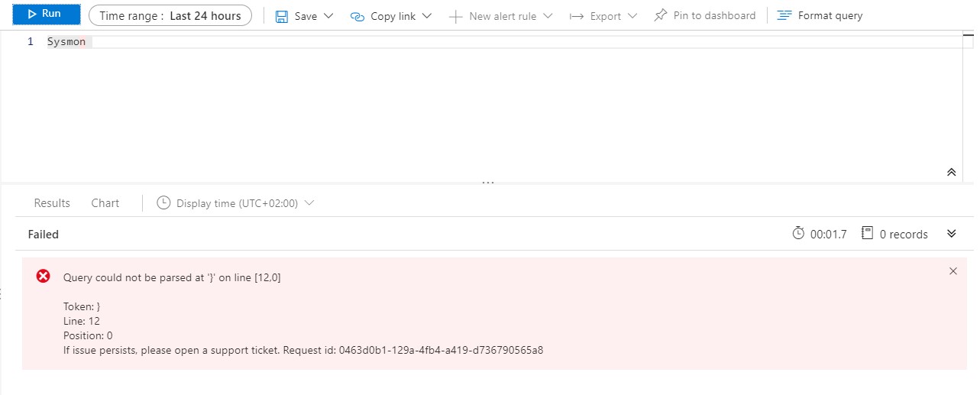
Task: Click the Copy link chain icon
Action: coord(357,16)
